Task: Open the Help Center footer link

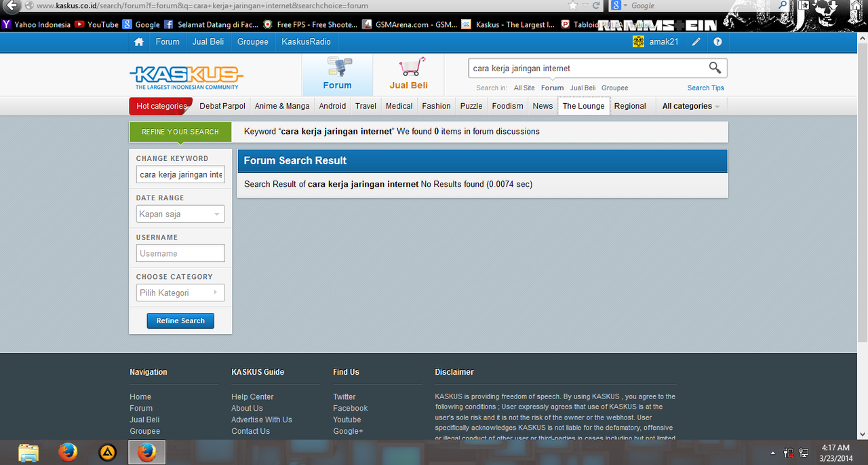Action: (252, 397)
